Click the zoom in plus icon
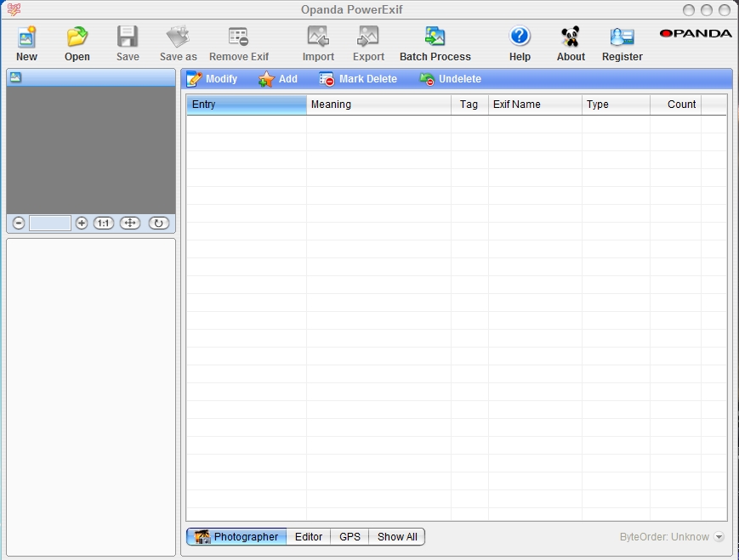Image resolution: width=739 pixels, height=560 pixels. (x=82, y=223)
